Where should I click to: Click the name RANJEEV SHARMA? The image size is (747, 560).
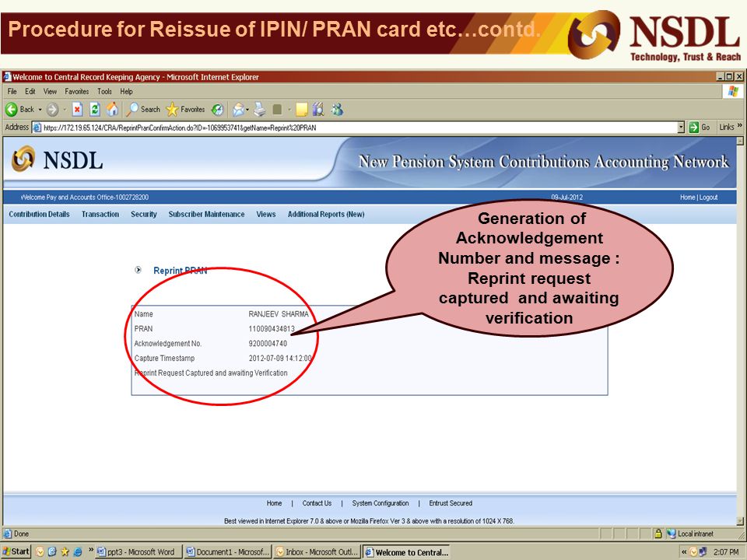click(x=279, y=313)
